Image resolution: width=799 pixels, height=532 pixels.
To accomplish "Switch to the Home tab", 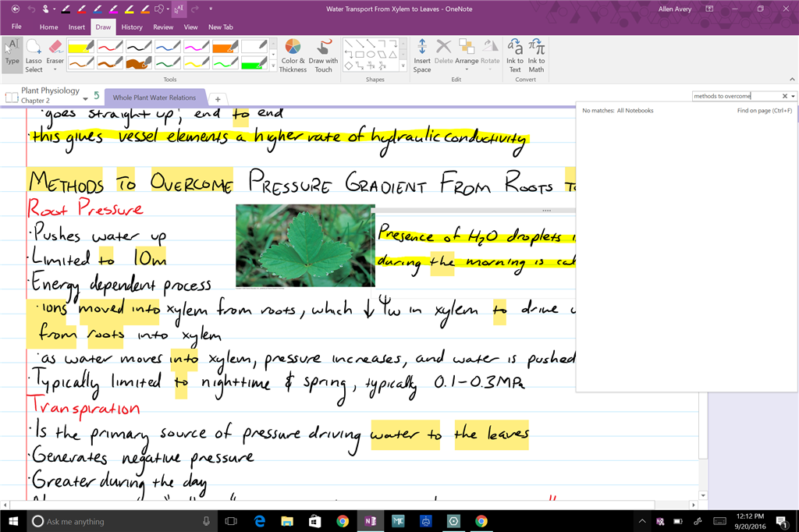I will (49, 27).
